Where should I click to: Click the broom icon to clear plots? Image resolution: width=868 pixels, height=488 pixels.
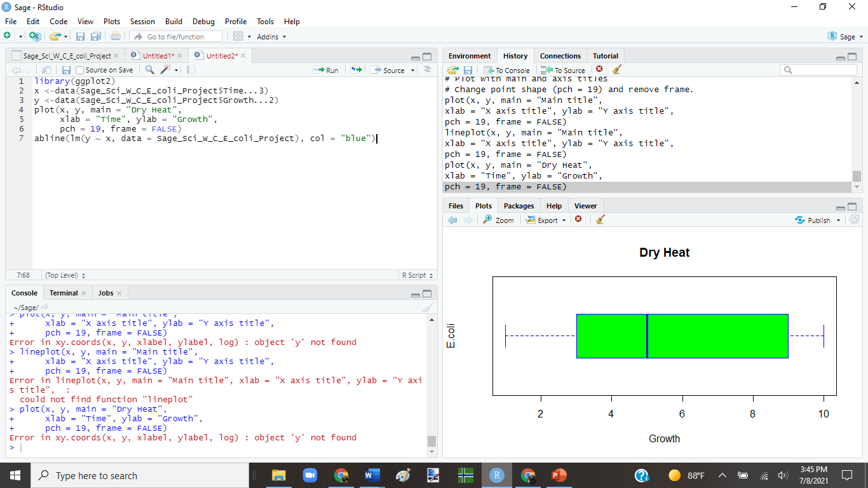coord(600,220)
